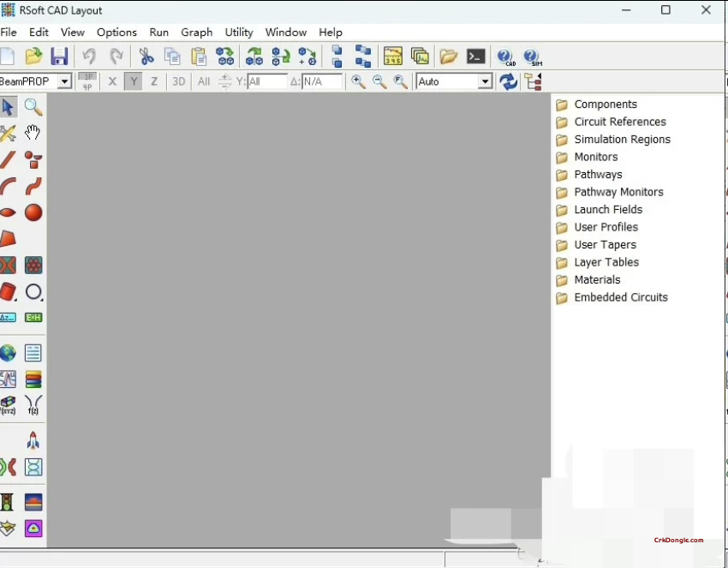Screen dimensions: 728x568
Task: Click the Y coordinate input field
Action: [266, 81]
